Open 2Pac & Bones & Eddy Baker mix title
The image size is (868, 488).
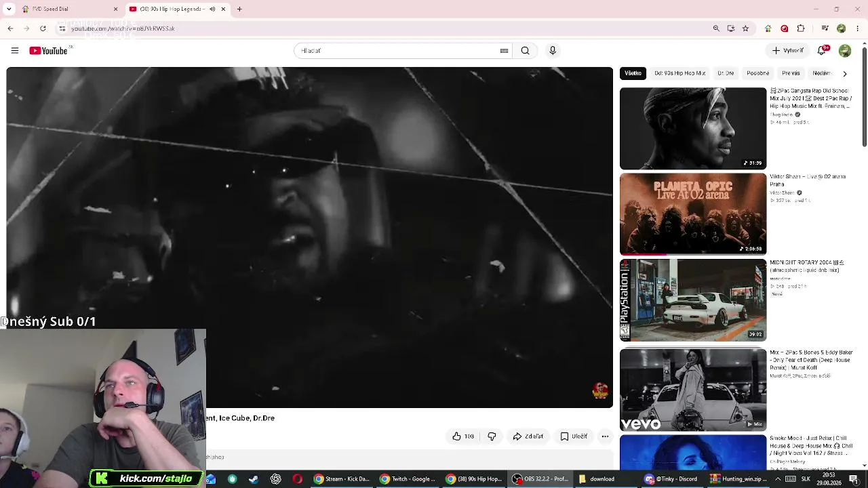click(811, 360)
